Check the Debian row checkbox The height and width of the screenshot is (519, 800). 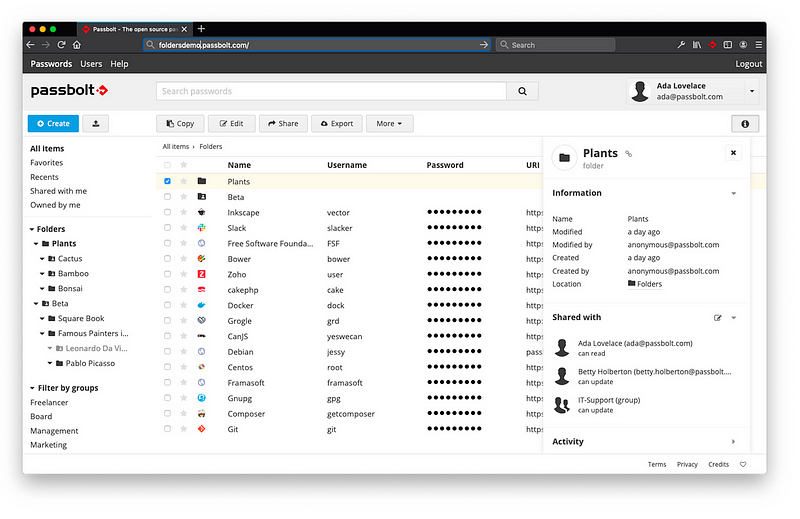coord(167,352)
